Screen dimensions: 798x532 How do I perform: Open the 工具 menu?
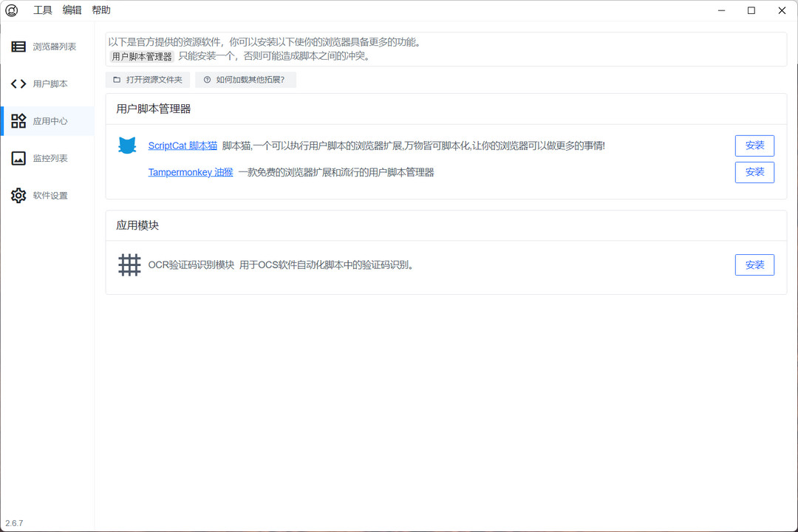tap(43, 10)
